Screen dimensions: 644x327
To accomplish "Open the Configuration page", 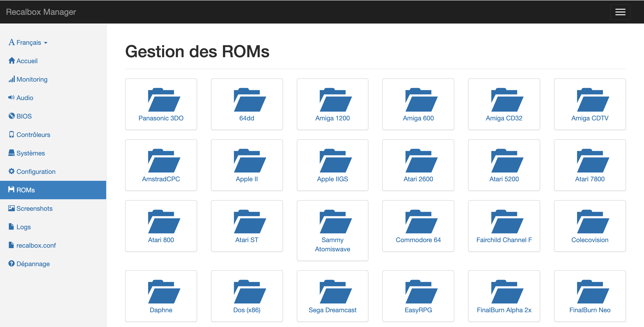I will [53, 172].
